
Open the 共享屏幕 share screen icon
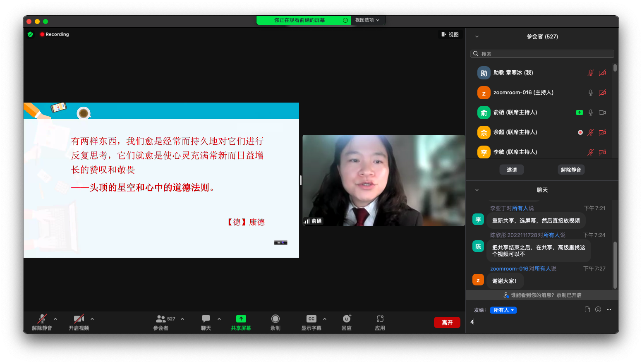pyautogui.click(x=241, y=319)
